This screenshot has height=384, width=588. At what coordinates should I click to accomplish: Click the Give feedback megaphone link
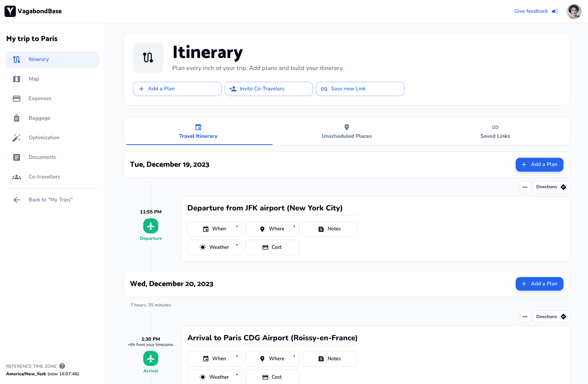click(x=536, y=11)
